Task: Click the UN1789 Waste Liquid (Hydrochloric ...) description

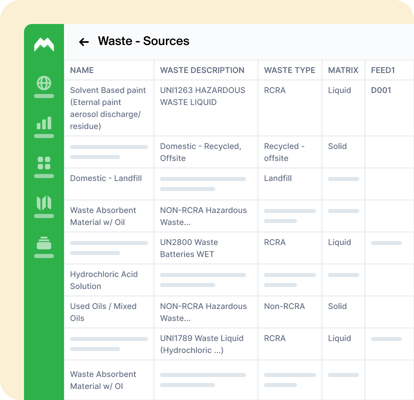Action: pos(202,344)
